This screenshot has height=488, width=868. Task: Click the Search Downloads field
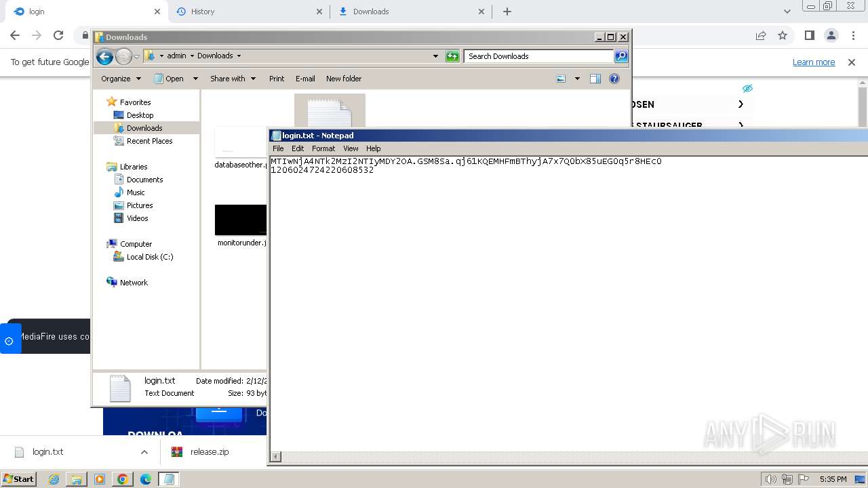pyautogui.click(x=539, y=56)
